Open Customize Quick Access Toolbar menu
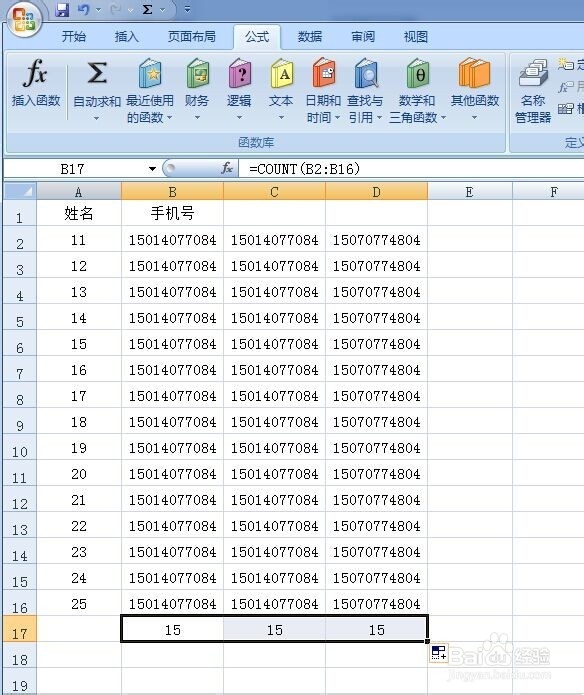Viewport: 584px width, 695px height. coord(187,9)
